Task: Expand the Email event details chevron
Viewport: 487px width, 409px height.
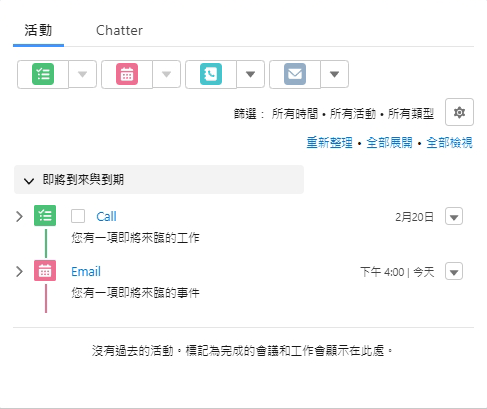Action: tap(19, 272)
